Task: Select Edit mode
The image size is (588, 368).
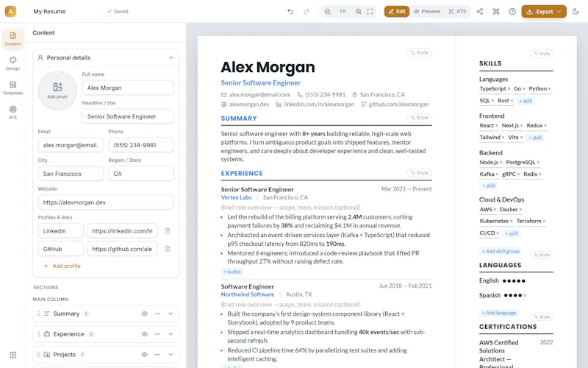Action: tap(397, 12)
